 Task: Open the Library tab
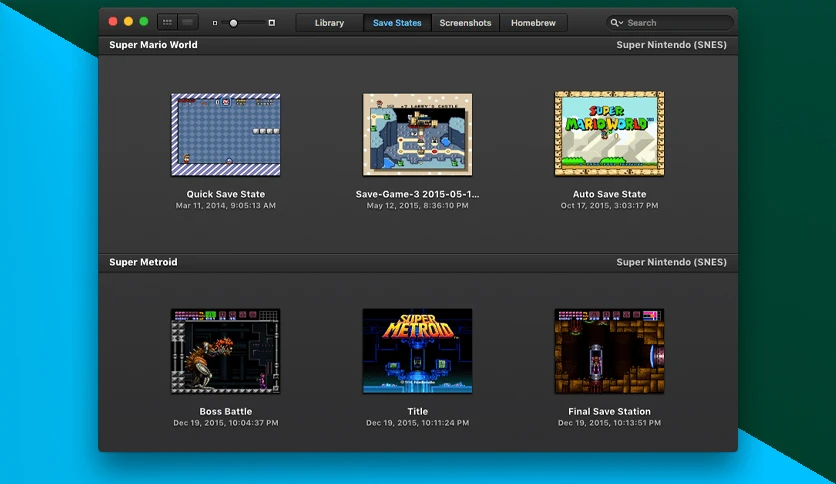(329, 23)
